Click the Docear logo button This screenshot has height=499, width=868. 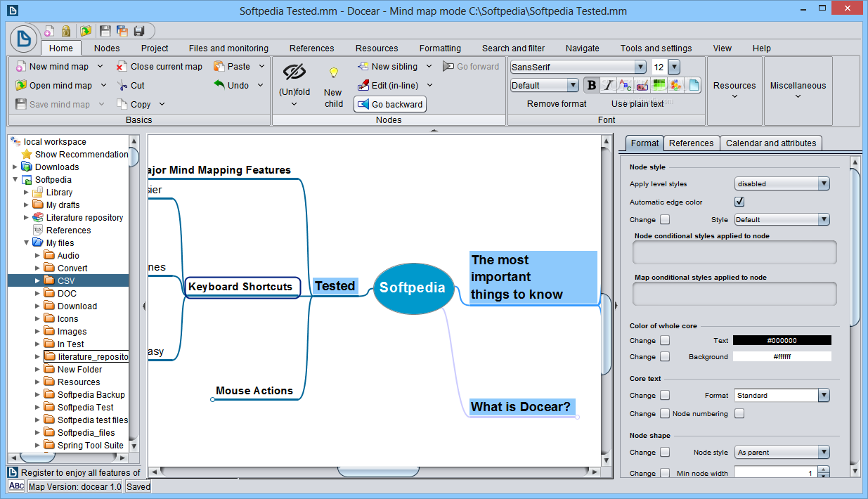click(x=23, y=39)
